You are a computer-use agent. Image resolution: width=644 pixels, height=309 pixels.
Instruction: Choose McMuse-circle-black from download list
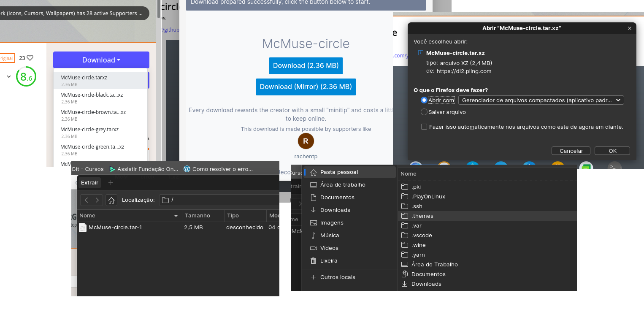[100, 98]
